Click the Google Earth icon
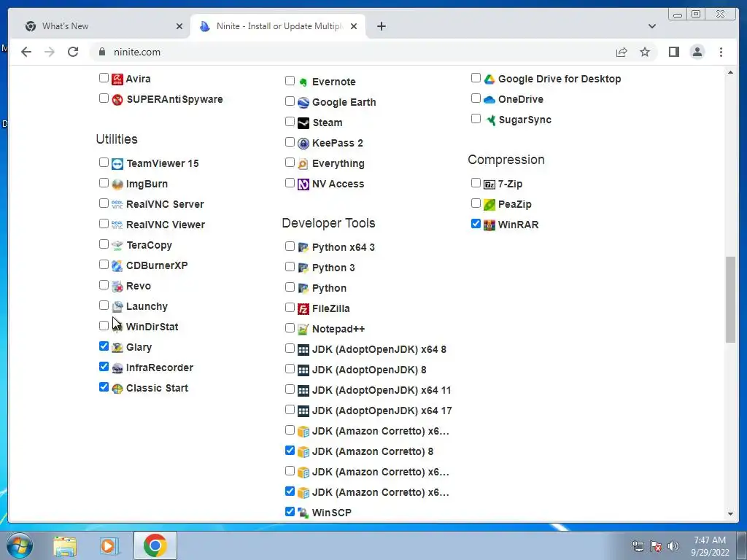This screenshot has height=560, width=747. point(303,102)
